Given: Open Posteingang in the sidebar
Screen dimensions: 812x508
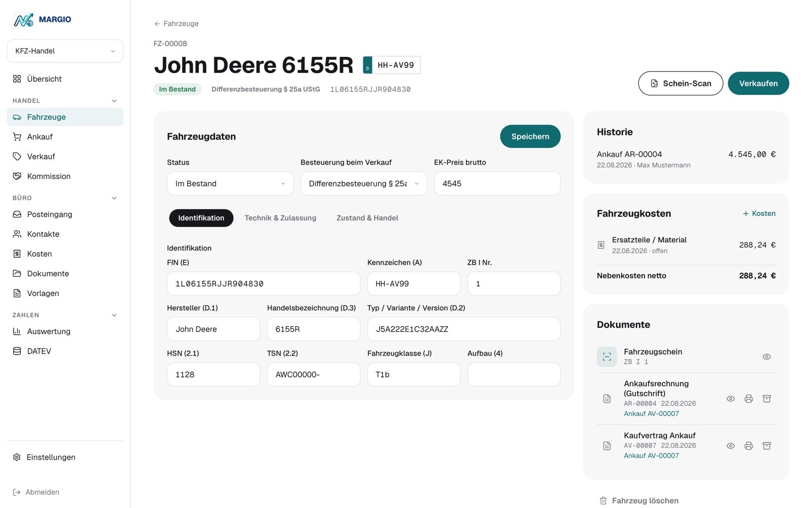Looking at the screenshot, I should (x=65, y=214).
